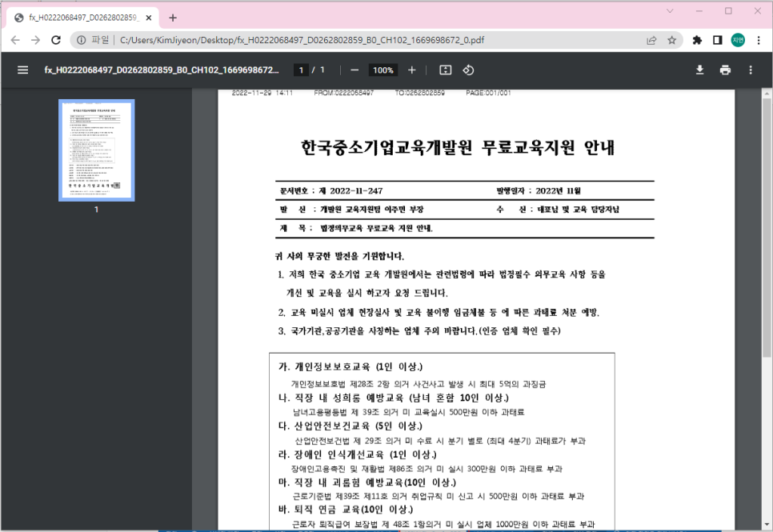The image size is (773, 532).
Task: Download the PDF file
Action: [699, 70]
